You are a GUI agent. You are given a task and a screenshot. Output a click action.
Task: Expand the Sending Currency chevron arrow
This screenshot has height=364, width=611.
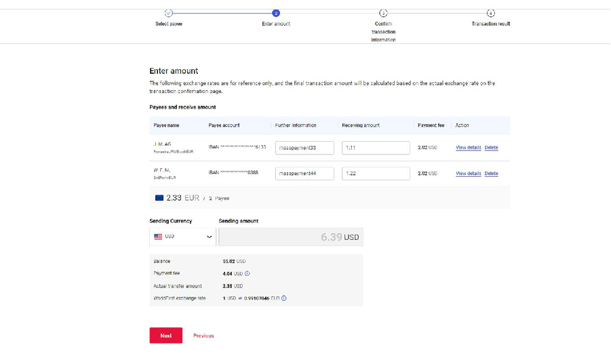209,237
